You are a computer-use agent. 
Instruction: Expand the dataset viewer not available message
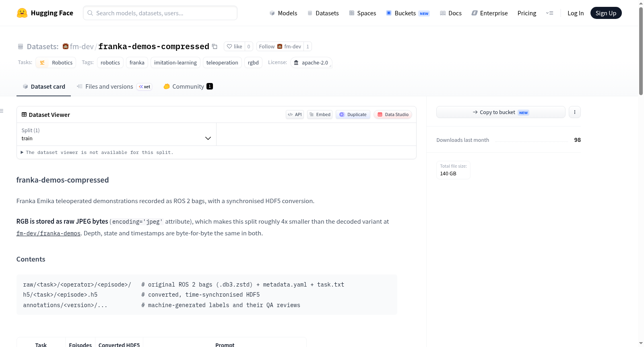[97, 152]
